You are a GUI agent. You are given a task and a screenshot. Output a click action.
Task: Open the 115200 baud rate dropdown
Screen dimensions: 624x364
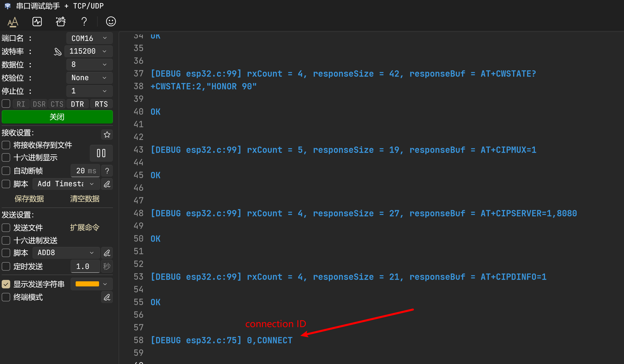89,51
